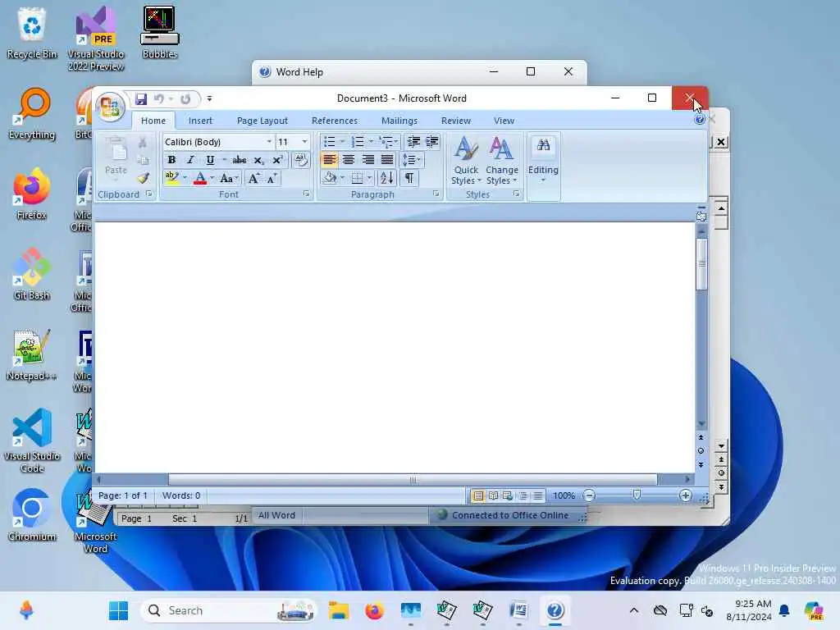Open the Paragraph dialog launcher
840x630 pixels.
pos(436,194)
